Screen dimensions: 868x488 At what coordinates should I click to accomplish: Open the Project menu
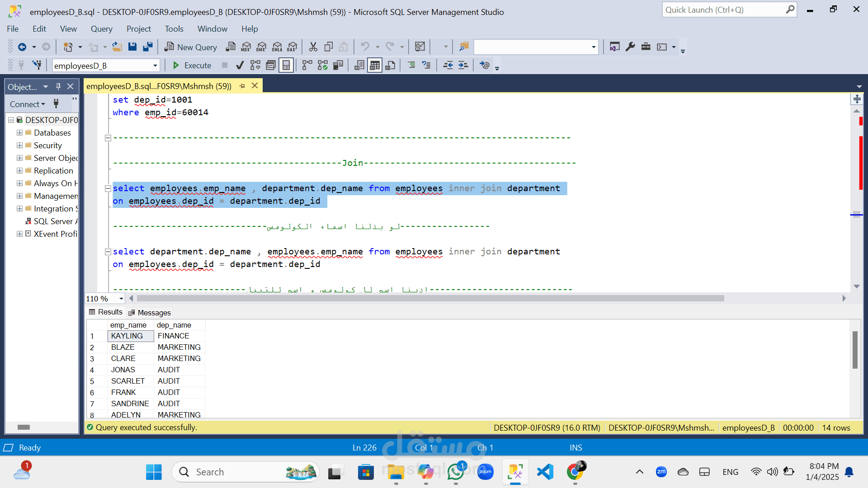[139, 29]
